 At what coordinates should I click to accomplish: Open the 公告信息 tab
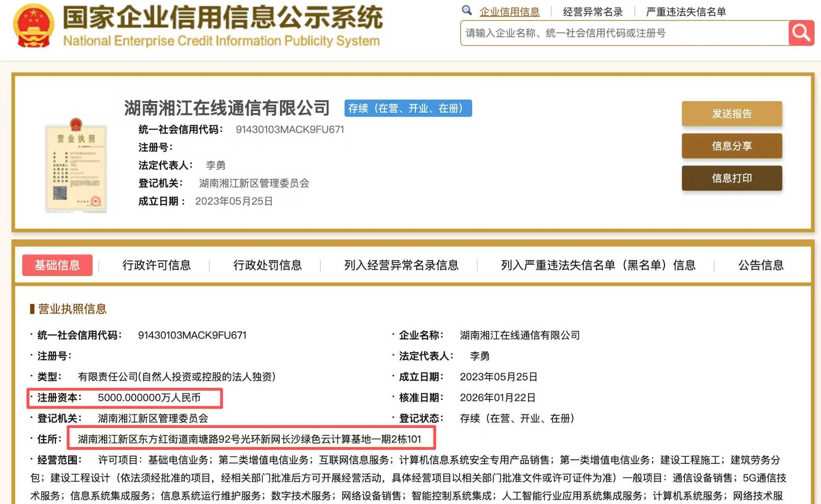(761, 265)
